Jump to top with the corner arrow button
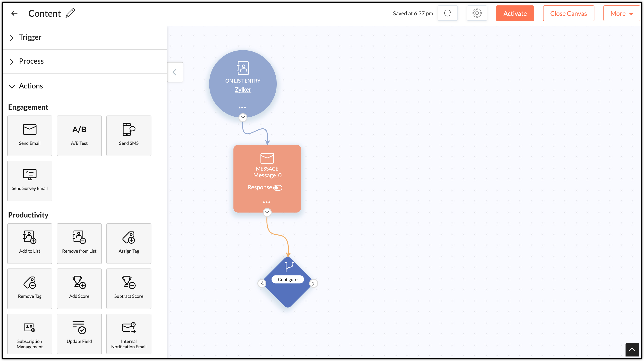 pyautogui.click(x=632, y=349)
